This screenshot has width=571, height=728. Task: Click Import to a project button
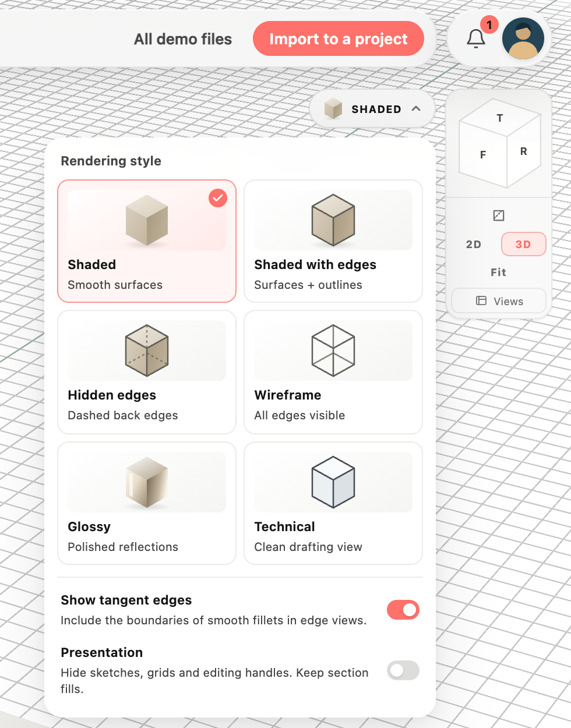(339, 39)
